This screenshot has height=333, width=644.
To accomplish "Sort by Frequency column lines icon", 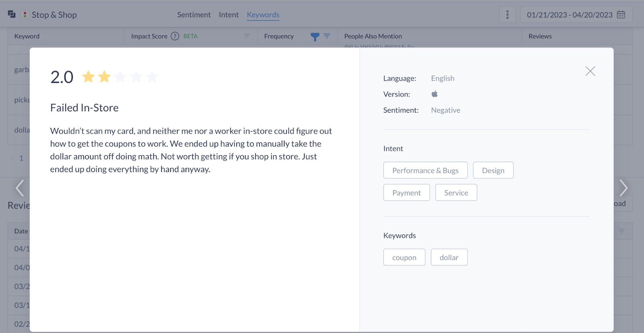I will (327, 36).
